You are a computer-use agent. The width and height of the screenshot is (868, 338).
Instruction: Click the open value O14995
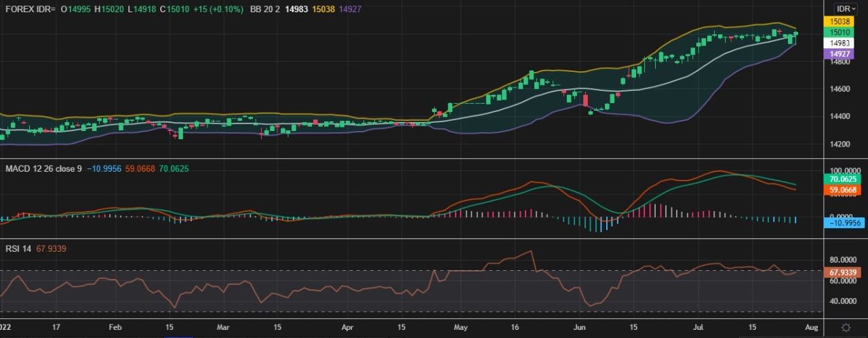(x=76, y=9)
